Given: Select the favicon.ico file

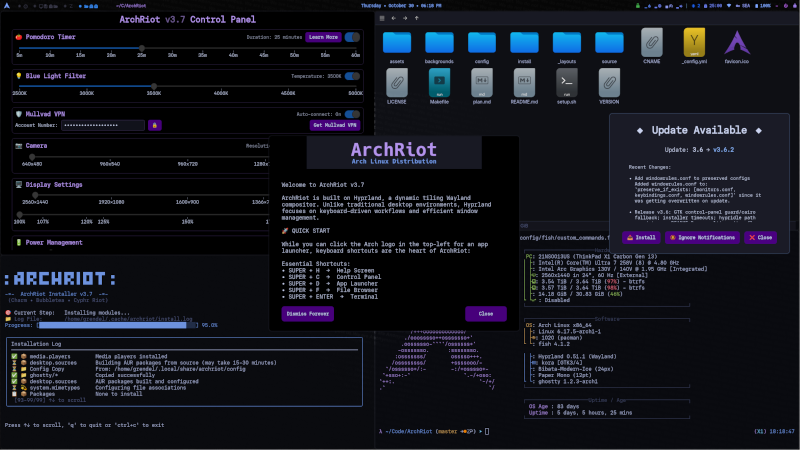Looking at the screenshot, I should (737, 45).
